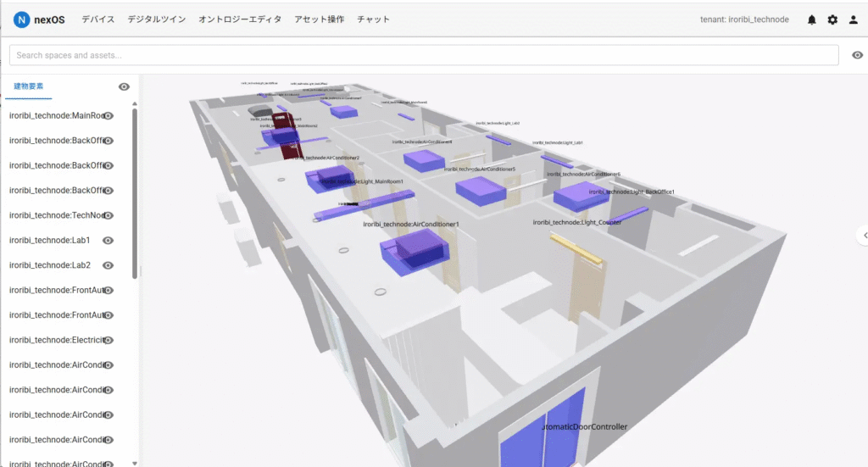Select the 建物要素 tab
Screen dimensions: 868x467
tap(29, 86)
